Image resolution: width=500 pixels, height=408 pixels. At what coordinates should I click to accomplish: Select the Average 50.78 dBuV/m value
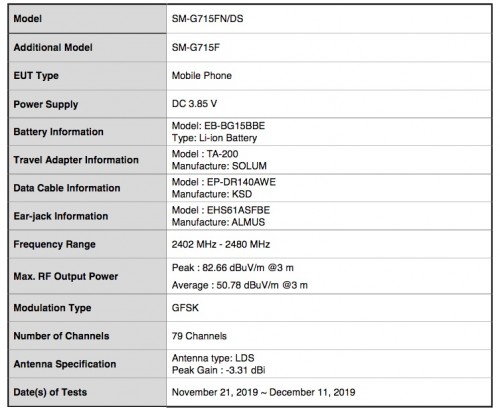(x=240, y=285)
